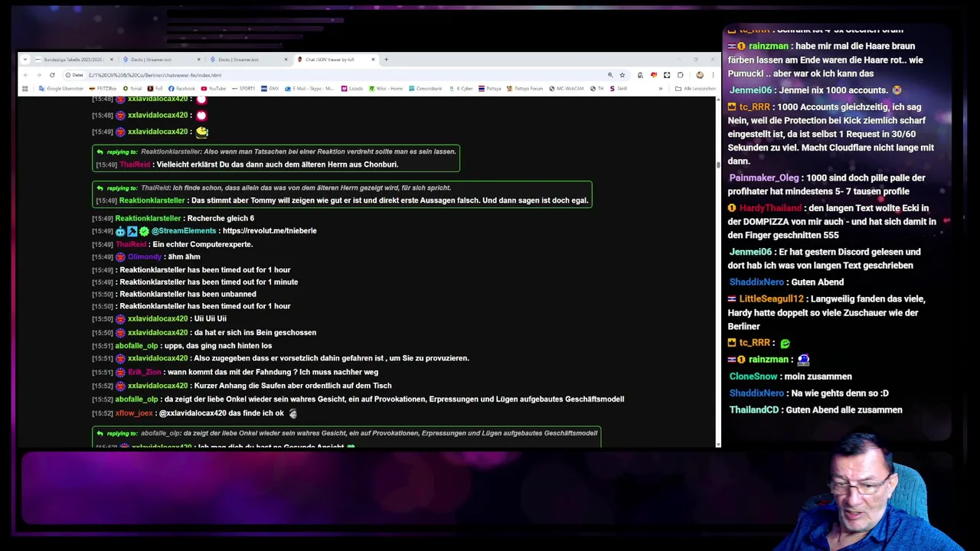The image size is (980, 551).
Task: Reload the current page
Action: click(52, 75)
